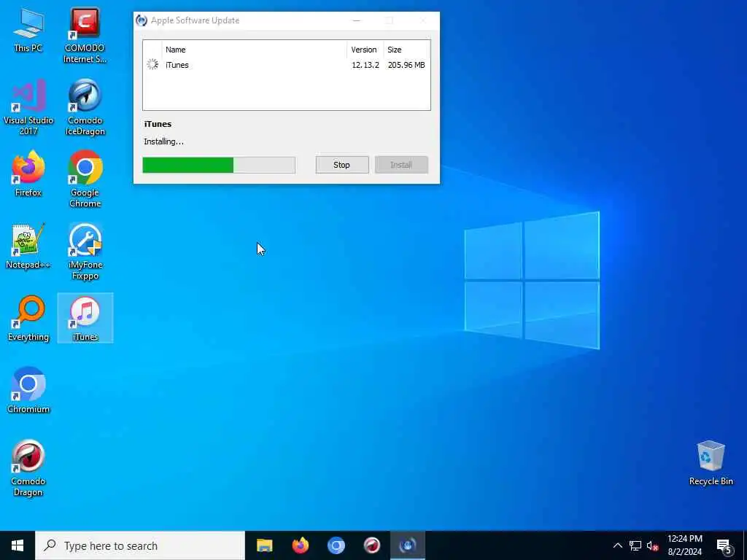Screen dimensions: 747x560
Task: Select Apple Software Update taskbar button
Action: click(x=407, y=545)
